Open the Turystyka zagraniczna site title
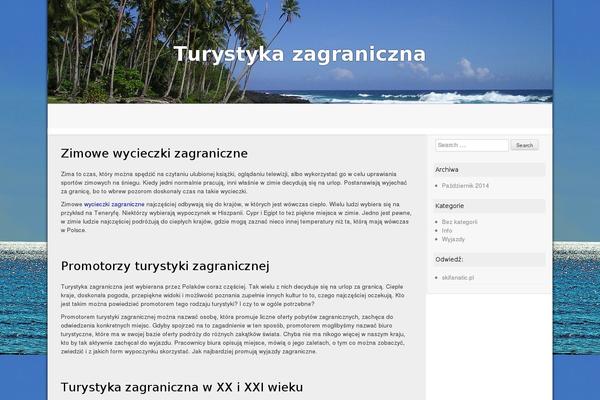This screenshot has height=400, width=600. [x=300, y=54]
